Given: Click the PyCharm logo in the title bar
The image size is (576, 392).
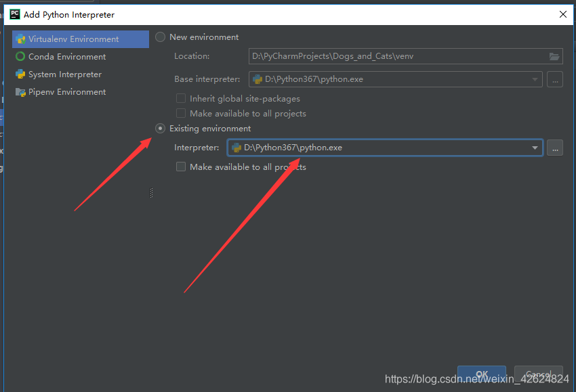Looking at the screenshot, I should point(15,14).
